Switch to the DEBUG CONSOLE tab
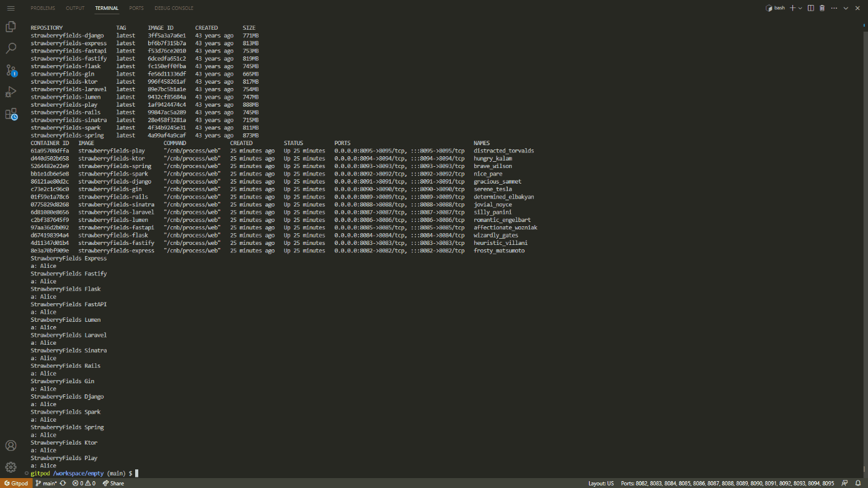The image size is (868, 488). click(x=174, y=8)
